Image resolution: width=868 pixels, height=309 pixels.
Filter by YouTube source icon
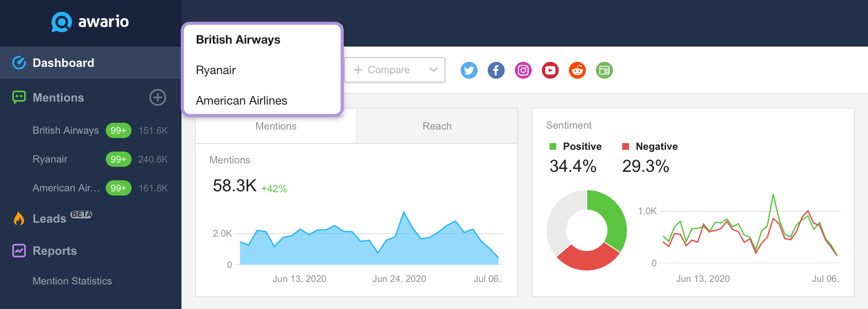pyautogui.click(x=550, y=70)
